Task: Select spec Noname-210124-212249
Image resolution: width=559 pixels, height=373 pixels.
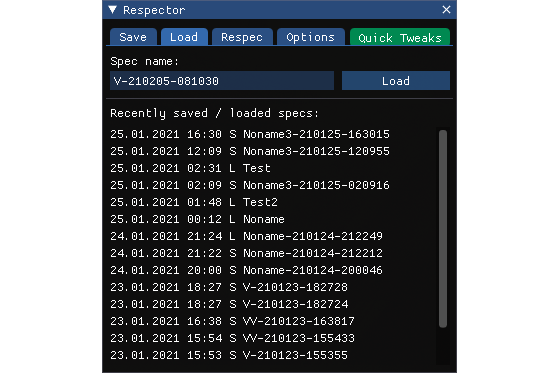Action: (x=246, y=236)
